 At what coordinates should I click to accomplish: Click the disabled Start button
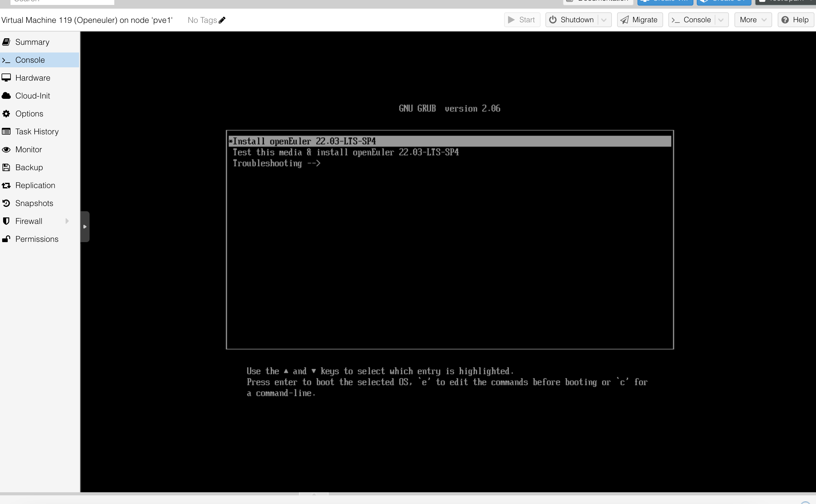(522, 20)
